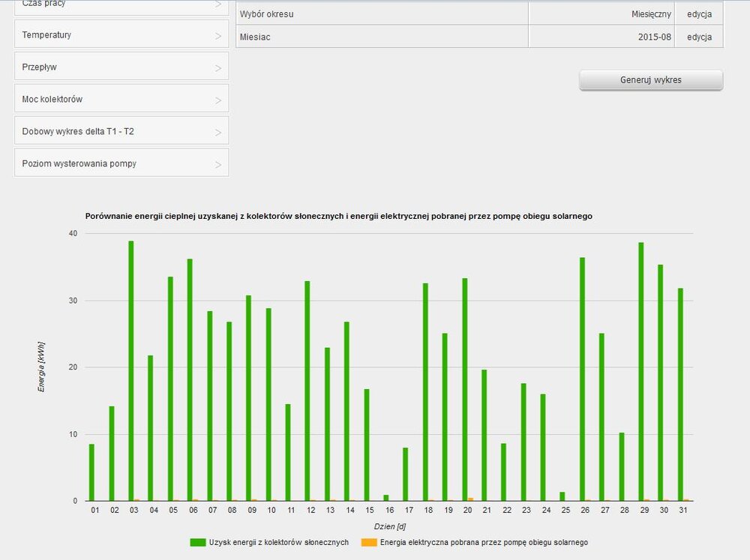Click the green bar for day 03
Screen dimensions: 750x560
[x=131, y=371]
